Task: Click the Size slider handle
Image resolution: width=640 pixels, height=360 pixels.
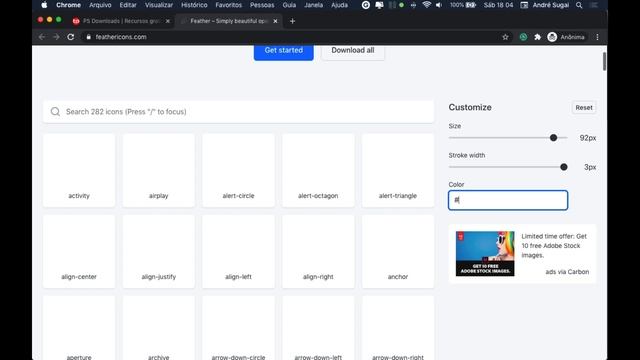Action: [553, 138]
